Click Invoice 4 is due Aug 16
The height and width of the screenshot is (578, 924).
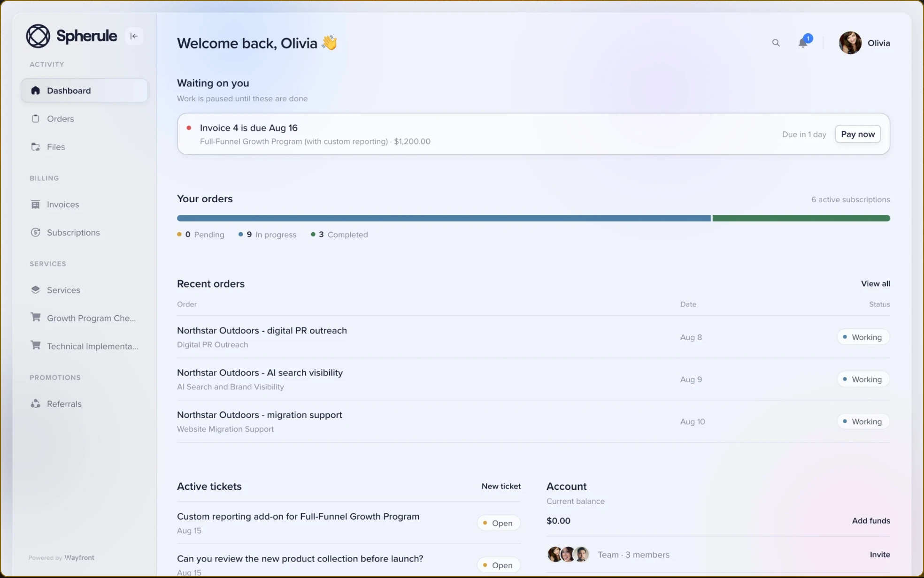point(249,128)
